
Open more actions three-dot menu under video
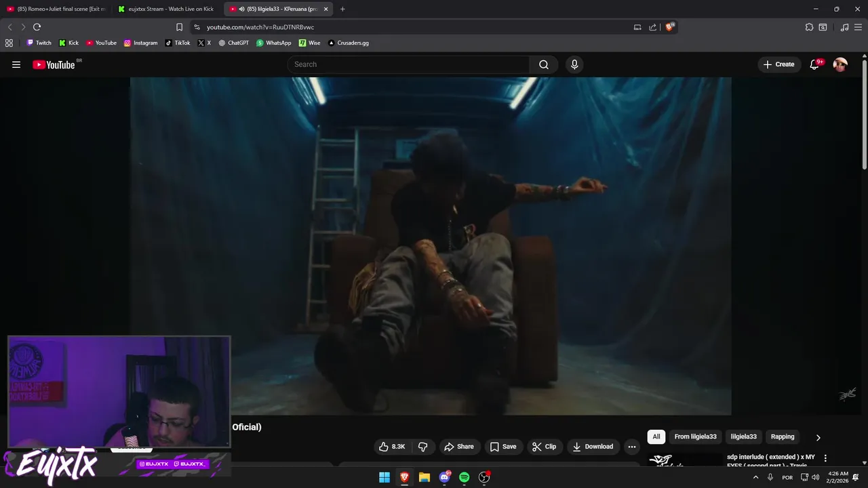[632, 447]
